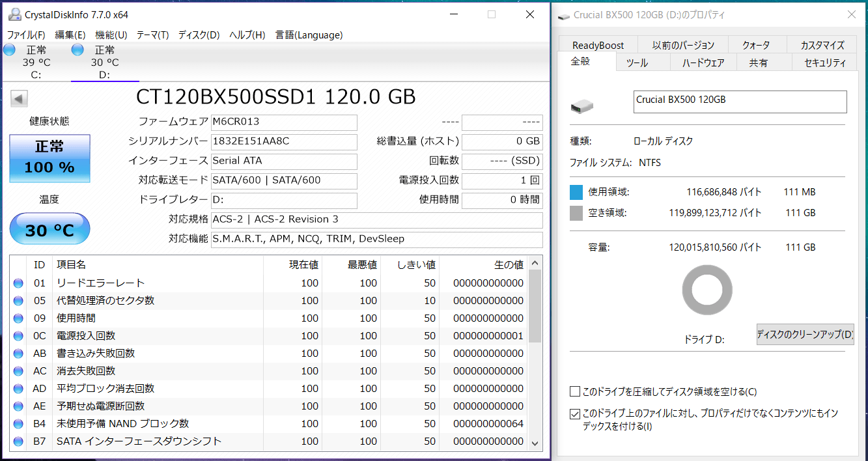Click the drive icon beside the volume name field
The image size is (868, 461).
point(581,105)
